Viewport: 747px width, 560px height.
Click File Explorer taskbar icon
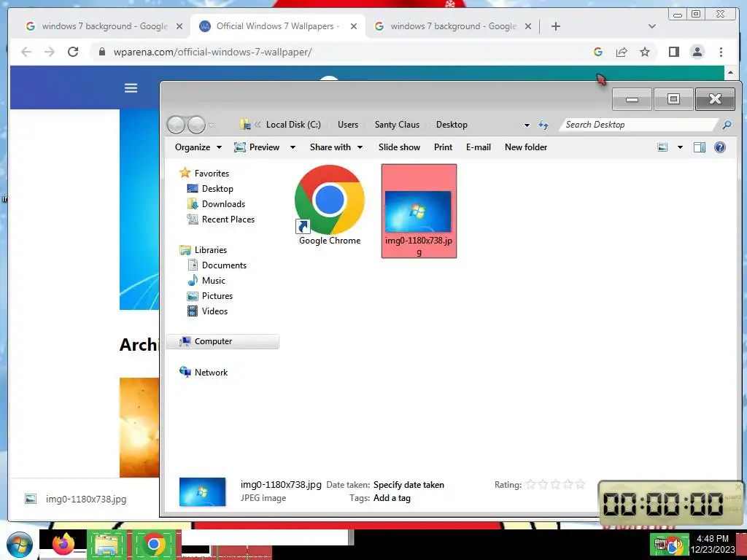(107, 545)
